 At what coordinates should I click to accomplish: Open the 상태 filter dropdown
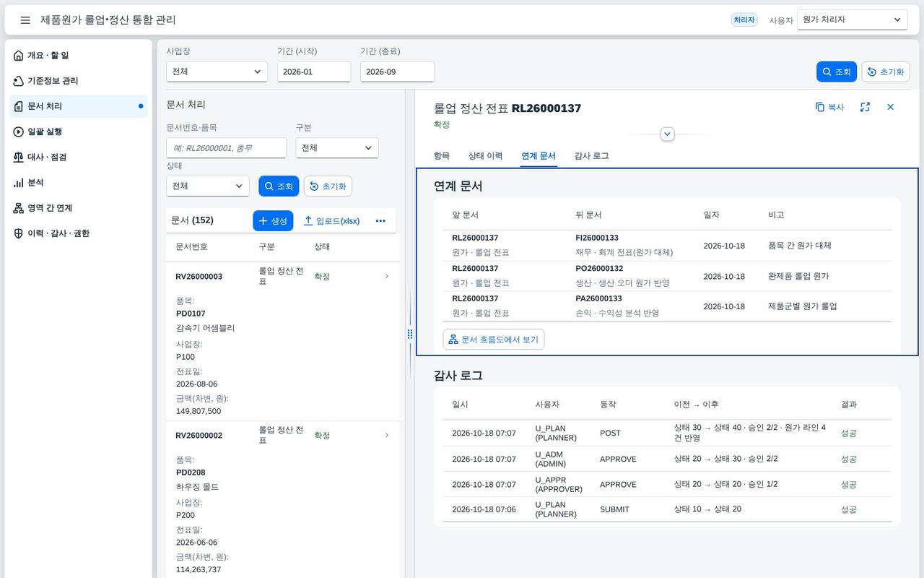tap(207, 186)
